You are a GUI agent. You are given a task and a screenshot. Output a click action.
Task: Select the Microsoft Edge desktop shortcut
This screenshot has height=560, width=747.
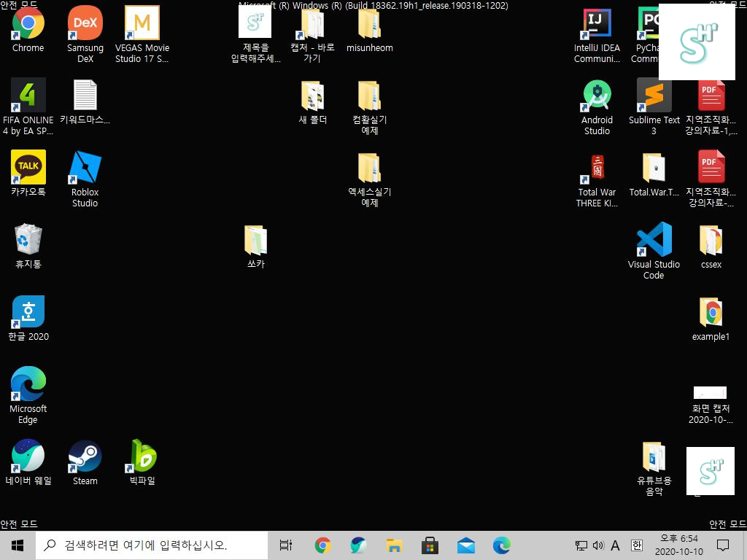point(28,395)
